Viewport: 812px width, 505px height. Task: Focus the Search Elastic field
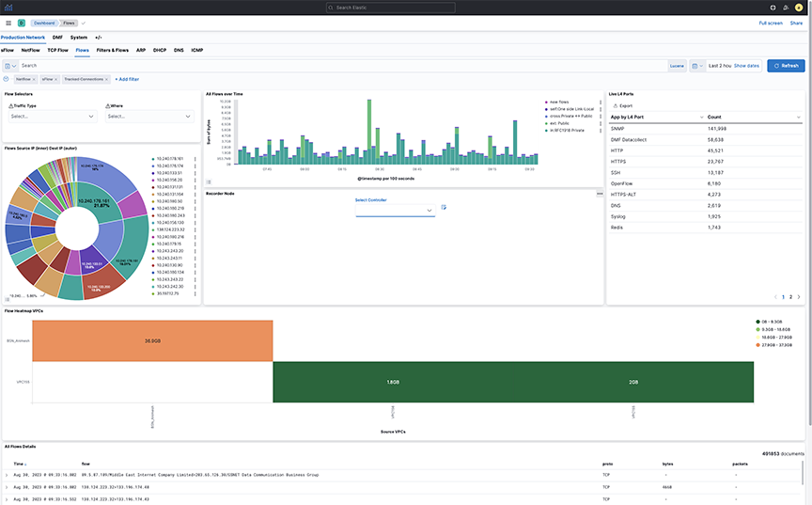(391, 8)
